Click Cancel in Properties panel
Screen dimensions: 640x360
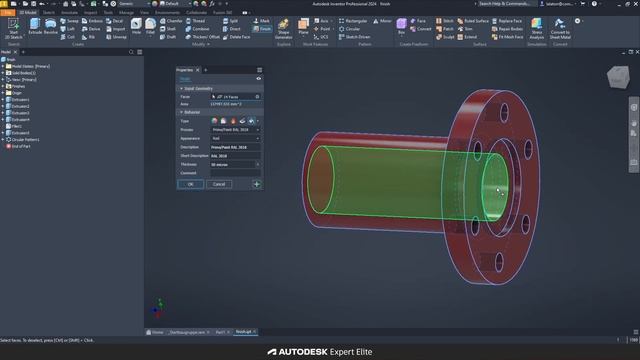pyautogui.click(x=219, y=184)
